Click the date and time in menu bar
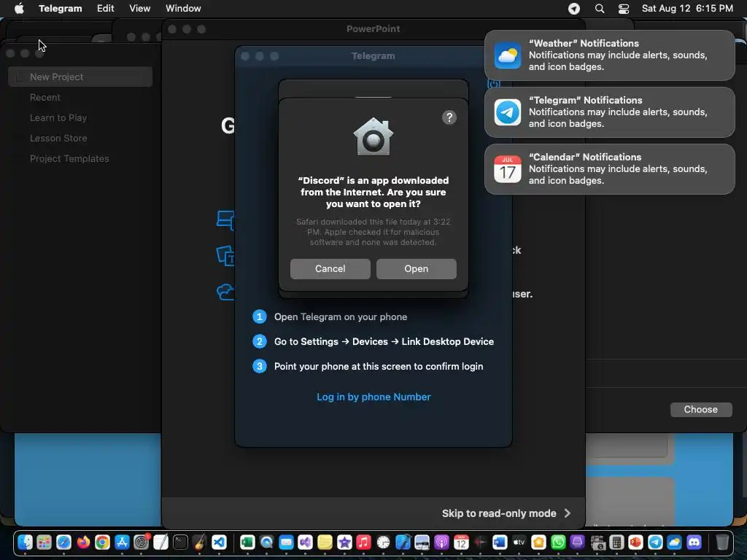 point(687,9)
